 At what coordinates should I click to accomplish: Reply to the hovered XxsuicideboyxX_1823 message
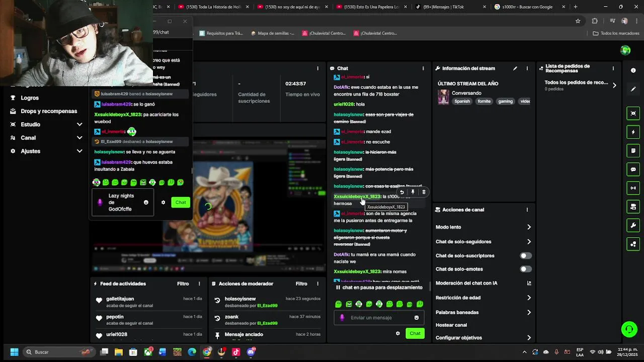tap(401, 192)
